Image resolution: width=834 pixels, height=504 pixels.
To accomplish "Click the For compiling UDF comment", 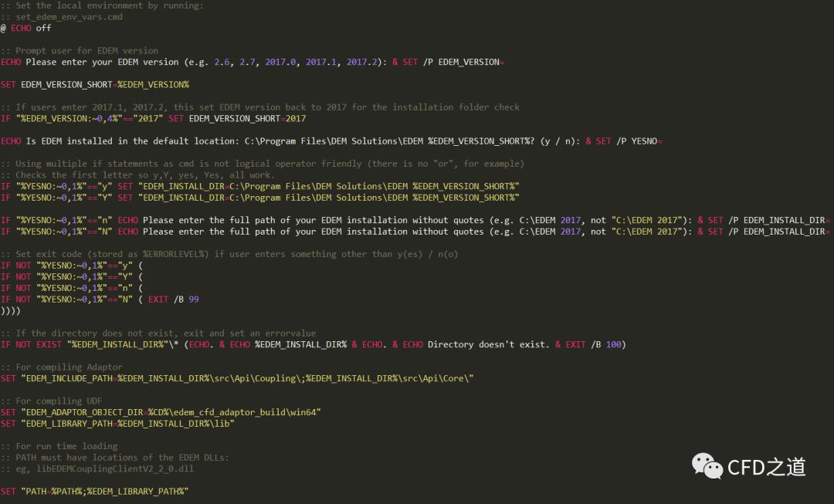I will [x=54, y=401].
